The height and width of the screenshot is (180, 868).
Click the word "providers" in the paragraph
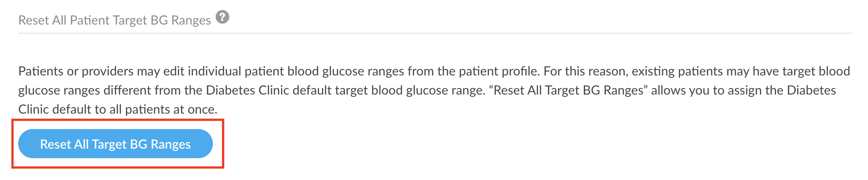click(108, 71)
